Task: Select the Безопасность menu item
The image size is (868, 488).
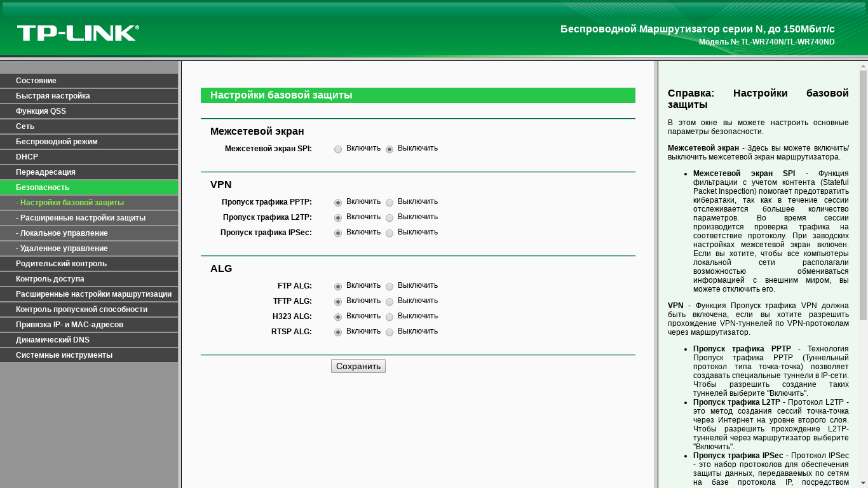Action: coord(89,187)
